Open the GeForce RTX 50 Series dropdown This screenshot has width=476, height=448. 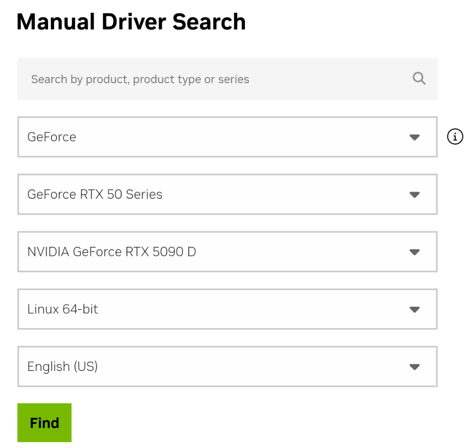click(227, 194)
